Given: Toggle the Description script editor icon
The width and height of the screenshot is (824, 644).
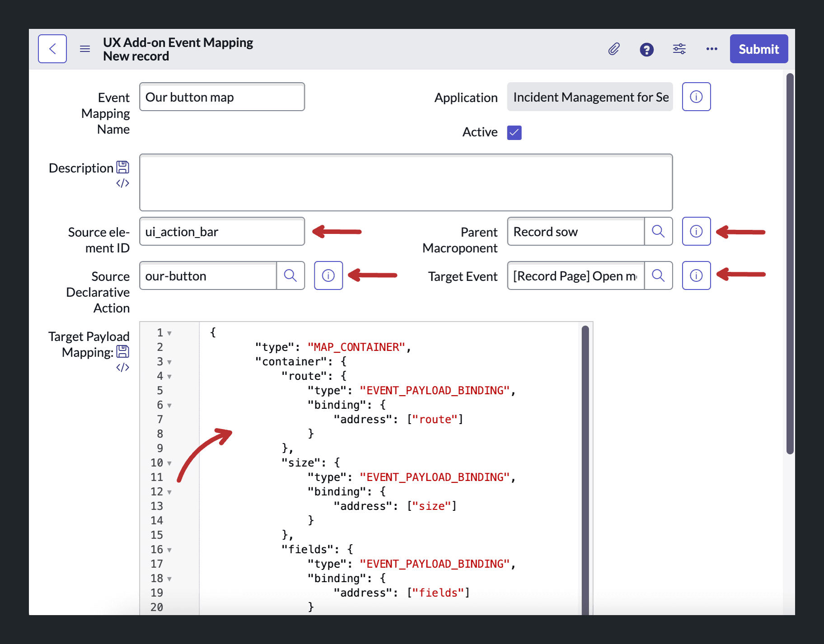Looking at the screenshot, I should point(122,183).
